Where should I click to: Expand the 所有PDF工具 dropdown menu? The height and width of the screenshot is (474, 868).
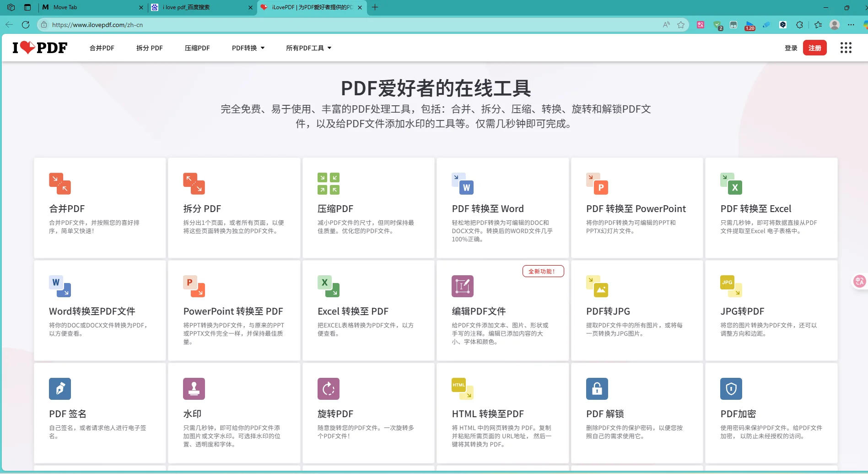(309, 48)
